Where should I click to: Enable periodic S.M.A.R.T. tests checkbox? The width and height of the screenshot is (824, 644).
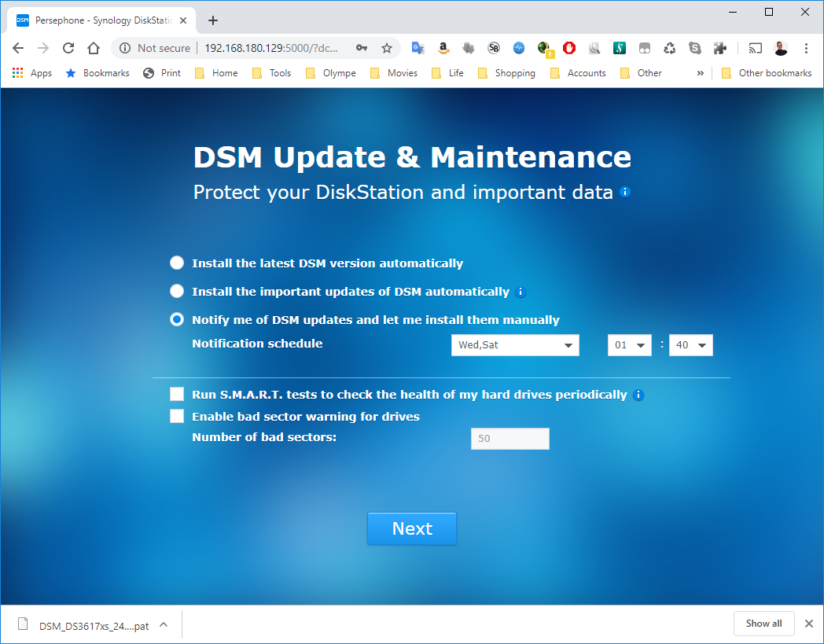pos(177,394)
